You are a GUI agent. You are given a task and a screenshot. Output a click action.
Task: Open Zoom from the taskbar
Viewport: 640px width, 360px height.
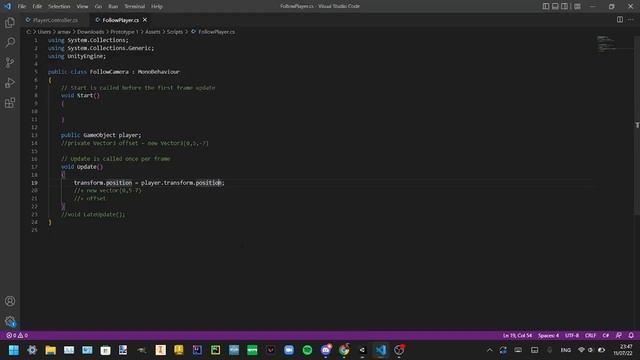coord(289,350)
